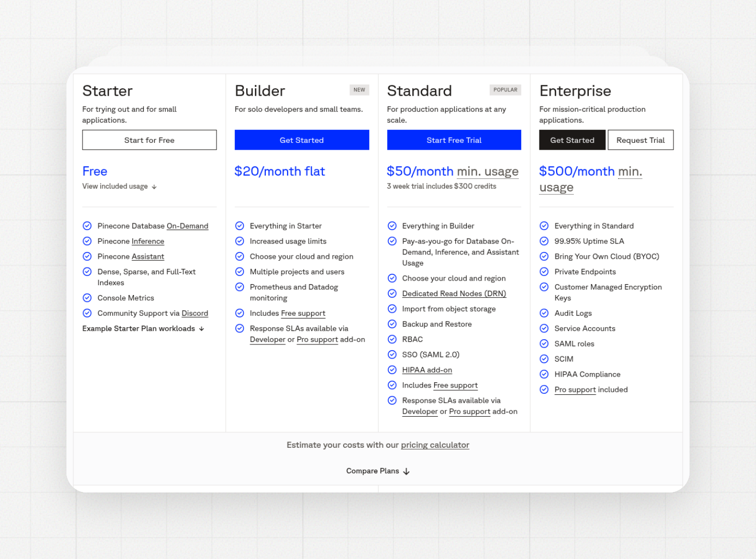The height and width of the screenshot is (559, 756).
Task: Open the pricing calculator link
Action: (435, 445)
